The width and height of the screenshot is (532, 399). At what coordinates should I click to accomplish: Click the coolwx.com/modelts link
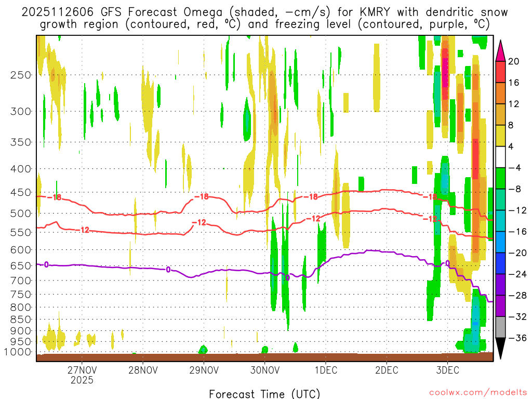tap(478, 393)
